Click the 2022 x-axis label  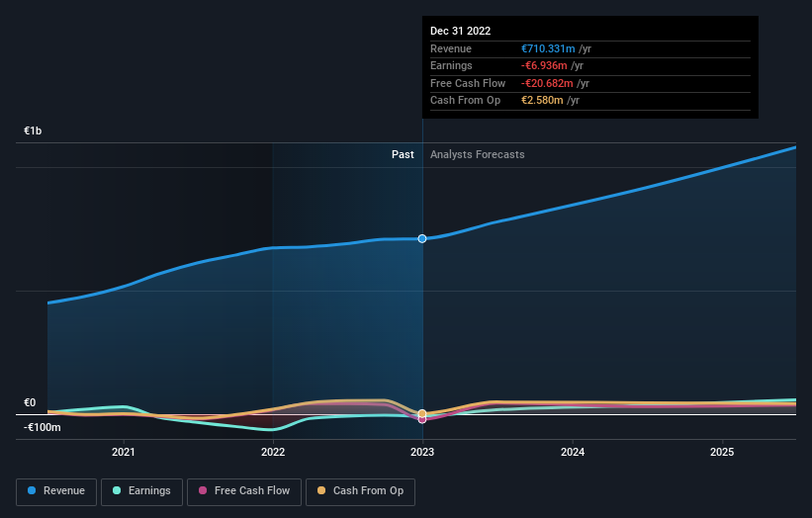pyautogui.click(x=273, y=452)
